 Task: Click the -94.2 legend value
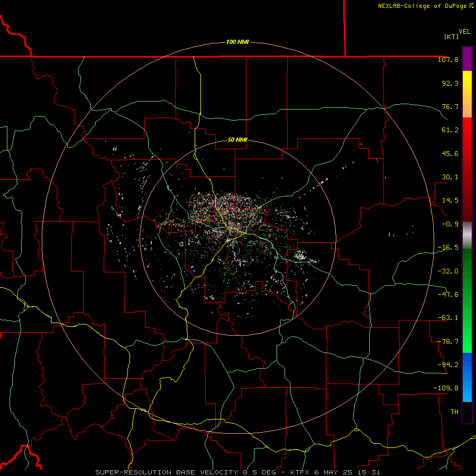click(x=448, y=365)
